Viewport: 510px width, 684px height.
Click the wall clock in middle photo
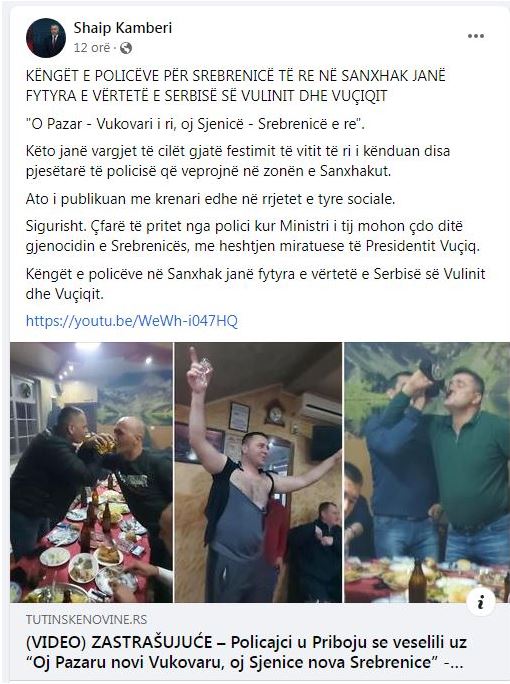[276, 414]
